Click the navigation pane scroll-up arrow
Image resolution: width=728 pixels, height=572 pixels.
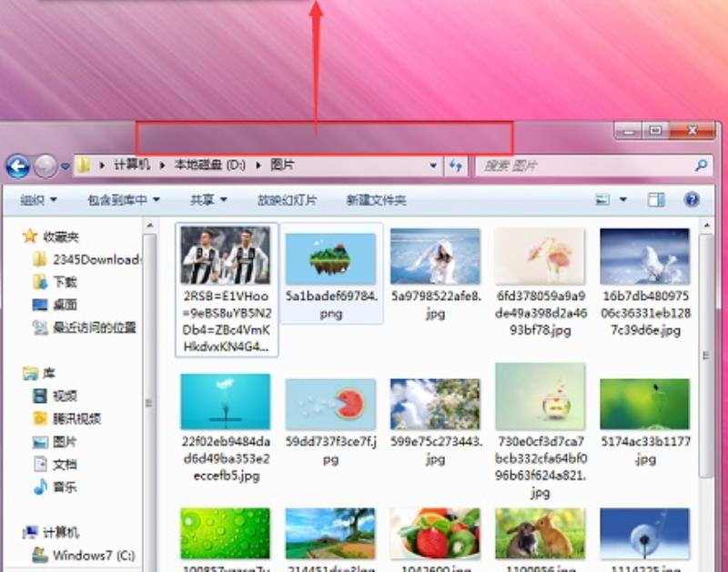point(149,226)
